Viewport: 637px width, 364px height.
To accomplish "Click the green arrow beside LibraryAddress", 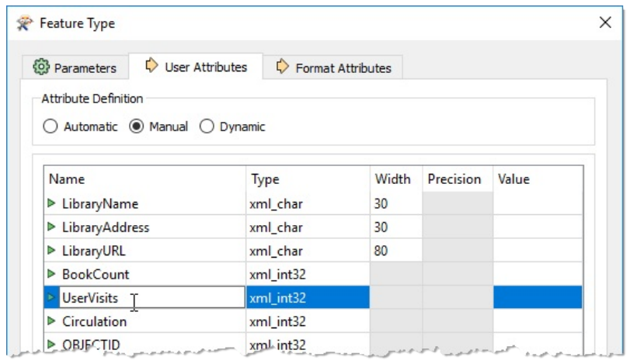I will coord(52,227).
